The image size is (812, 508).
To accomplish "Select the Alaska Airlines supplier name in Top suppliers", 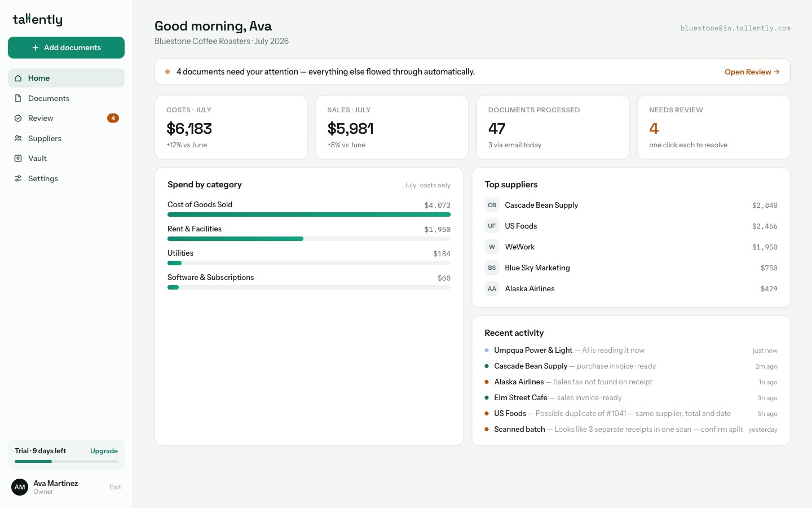I will pos(529,289).
